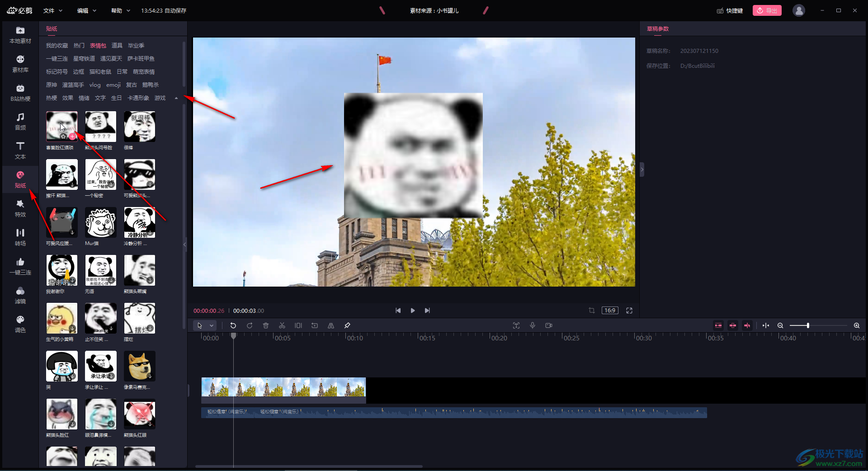Select the 热门 sticker category
The height and width of the screenshot is (471, 868).
79,46
